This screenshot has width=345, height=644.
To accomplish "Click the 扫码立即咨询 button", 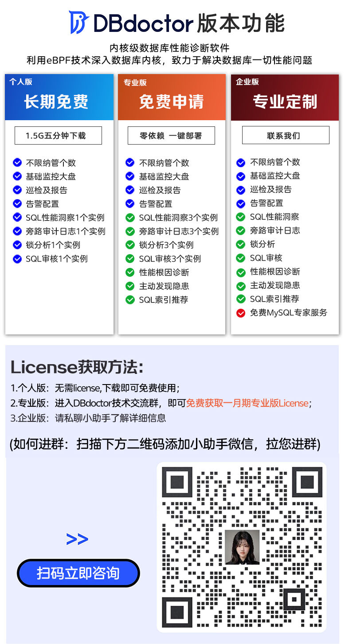I will point(78,573).
